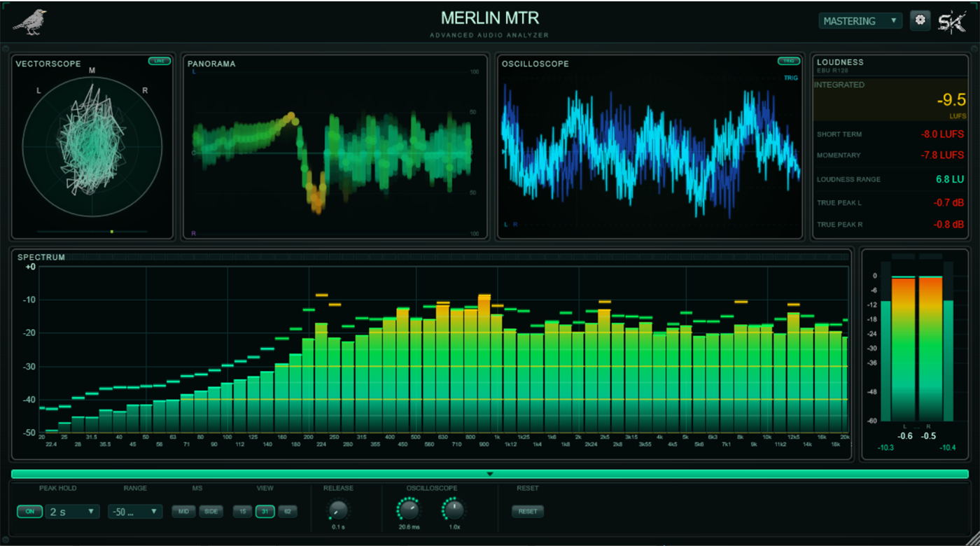Image resolution: width=980 pixels, height=546 pixels.
Task: Open the peak hold 2 s dropdown
Action: (x=73, y=512)
